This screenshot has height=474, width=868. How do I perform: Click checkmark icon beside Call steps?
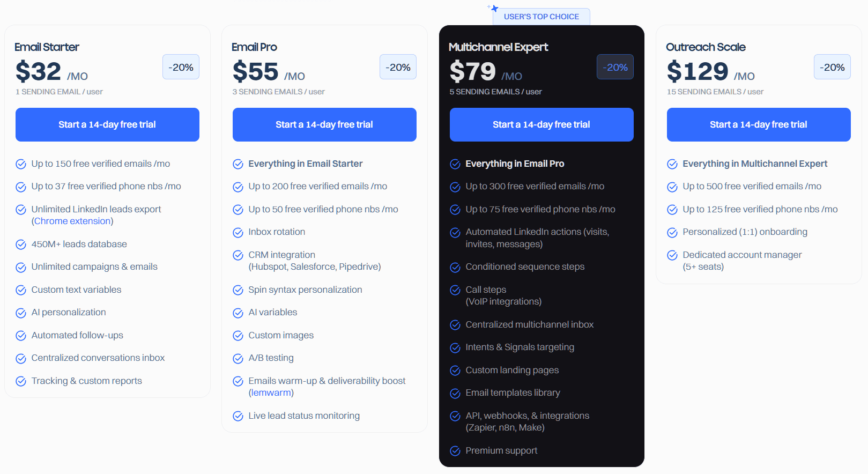455,290
